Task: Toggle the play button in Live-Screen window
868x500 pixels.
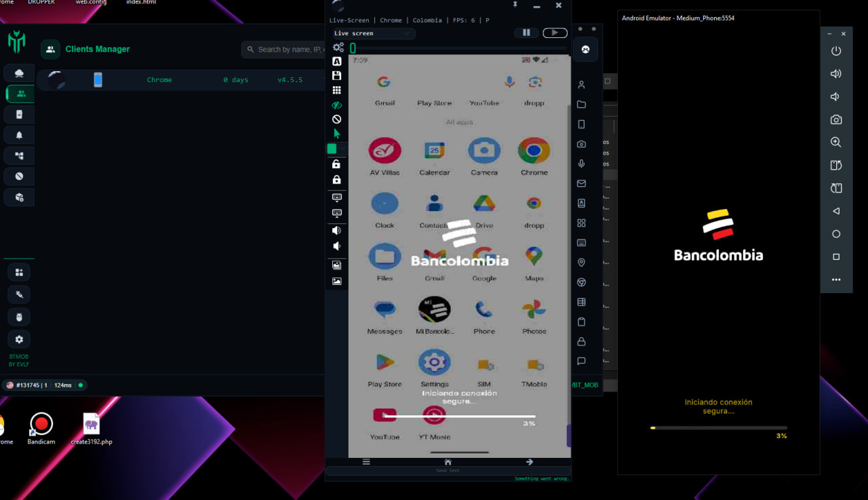Action: point(555,33)
